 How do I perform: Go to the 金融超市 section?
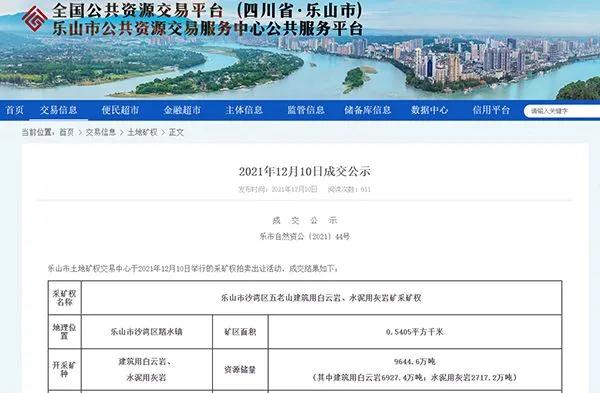click(x=182, y=110)
